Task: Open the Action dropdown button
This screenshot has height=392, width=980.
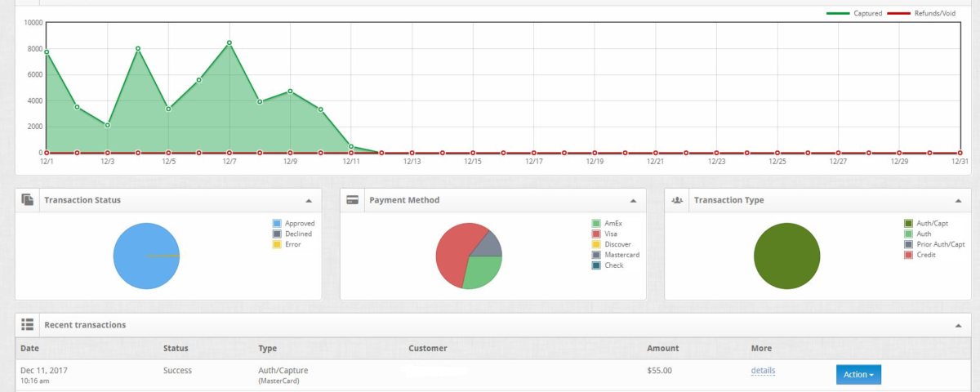Action: (x=858, y=374)
